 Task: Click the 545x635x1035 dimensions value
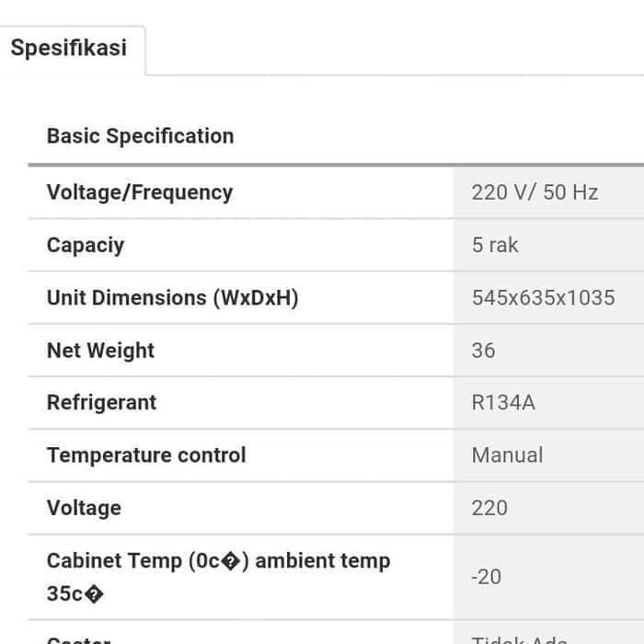[x=543, y=298]
